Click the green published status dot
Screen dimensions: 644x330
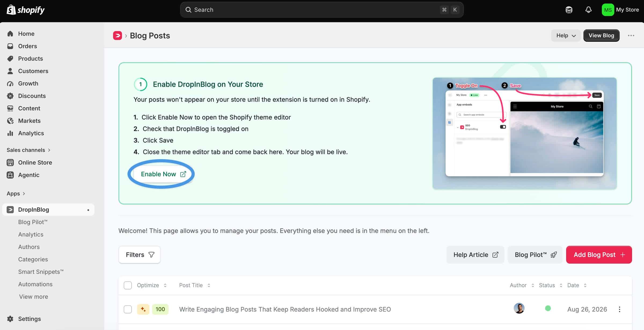(548, 308)
